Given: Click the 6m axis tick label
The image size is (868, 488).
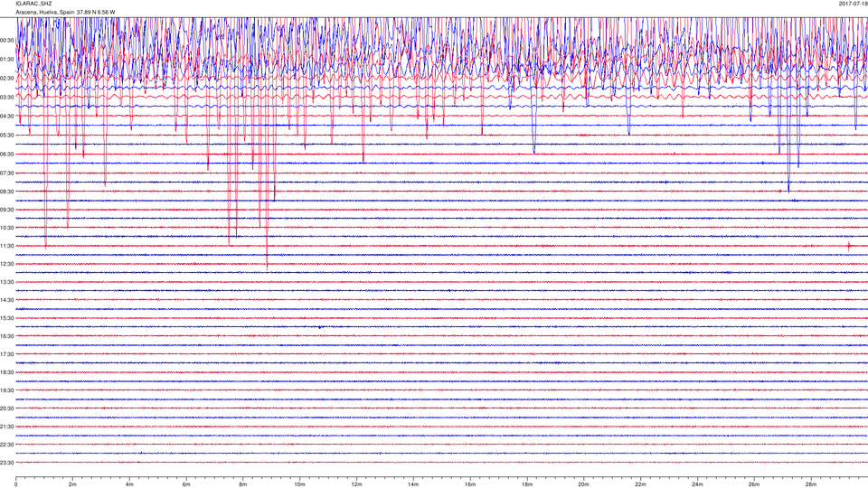Looking at the screenshot, I should (x=186, y=484).
